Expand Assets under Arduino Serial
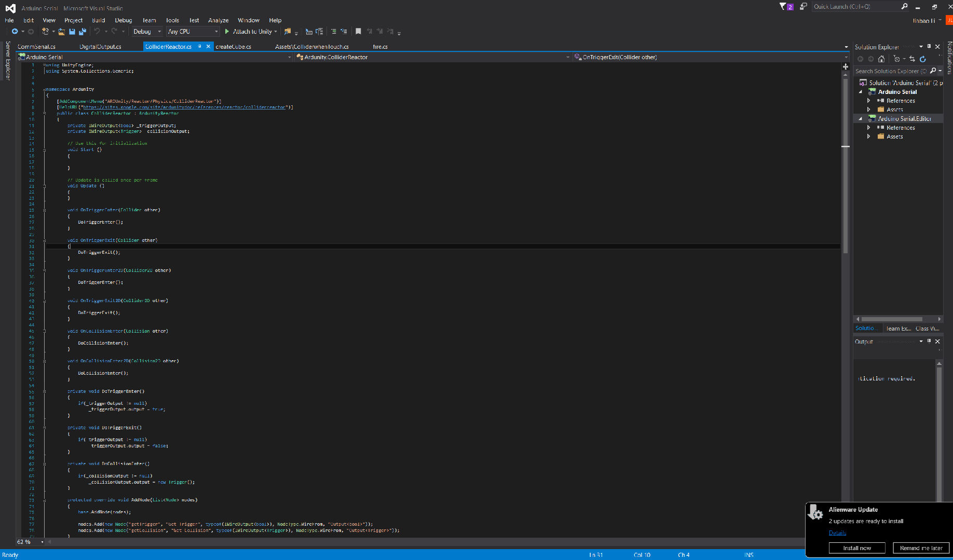Viewport: 953px width, 560px height. click(x=869, y=110)
